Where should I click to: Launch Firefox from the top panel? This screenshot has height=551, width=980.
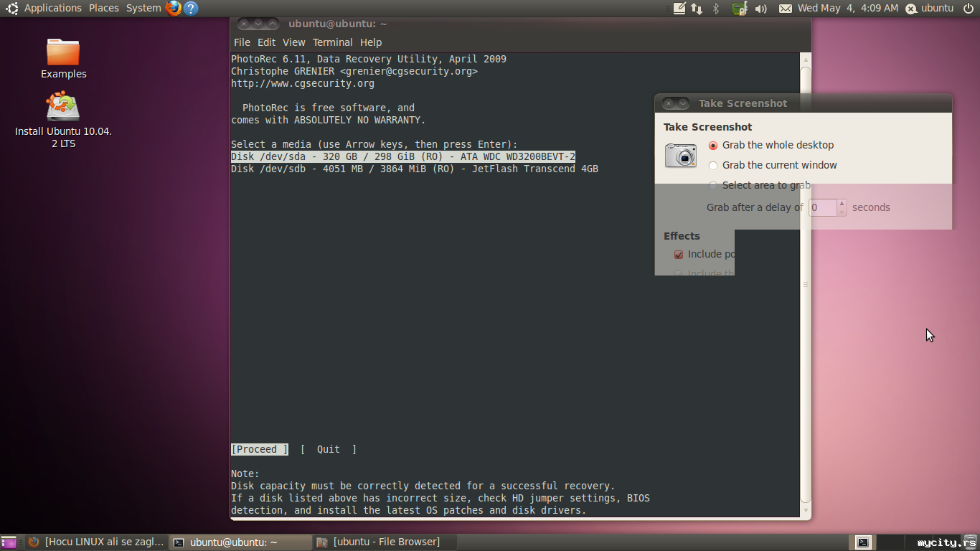coord(173,9)
